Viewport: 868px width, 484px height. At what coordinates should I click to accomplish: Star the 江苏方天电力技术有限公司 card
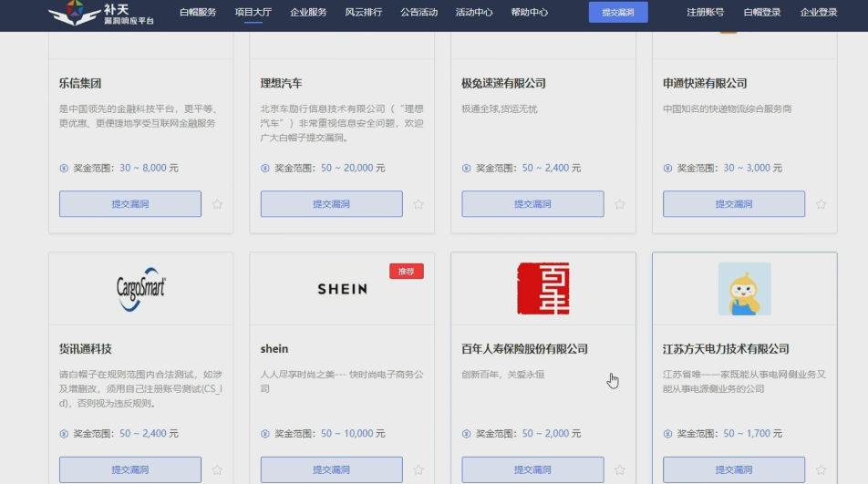click(x=821, y=469)
